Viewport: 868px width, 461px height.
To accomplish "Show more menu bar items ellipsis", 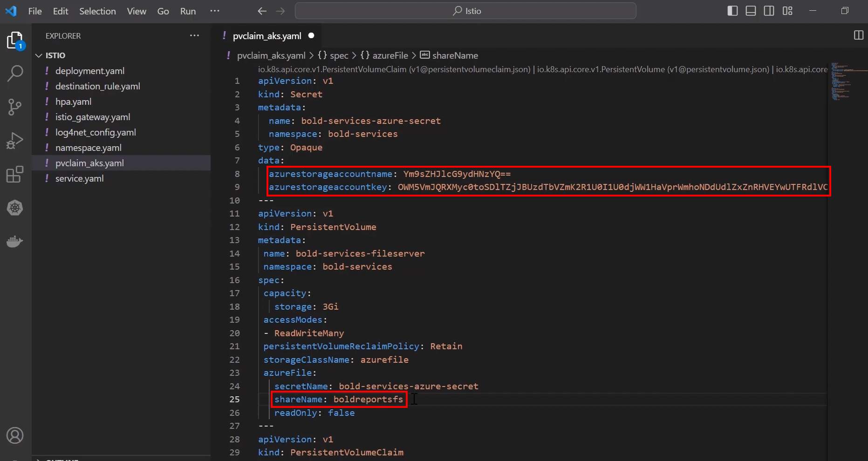I will [214, 11].
